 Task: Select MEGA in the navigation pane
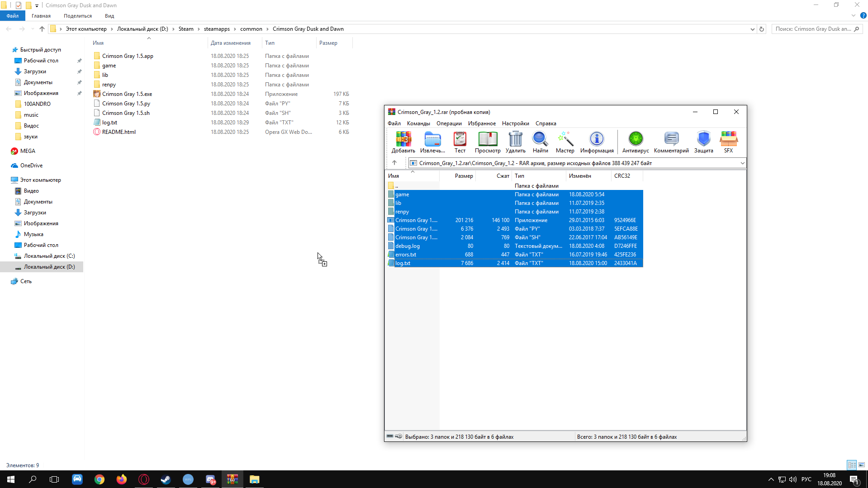[x=28, y=151]
